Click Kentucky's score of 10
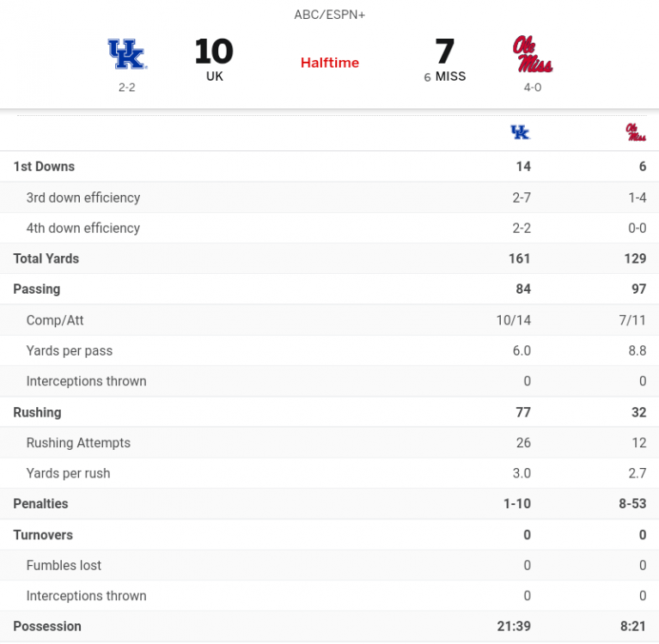The height and width of the screenshot is (644, 659). click(x=214, y=52)
